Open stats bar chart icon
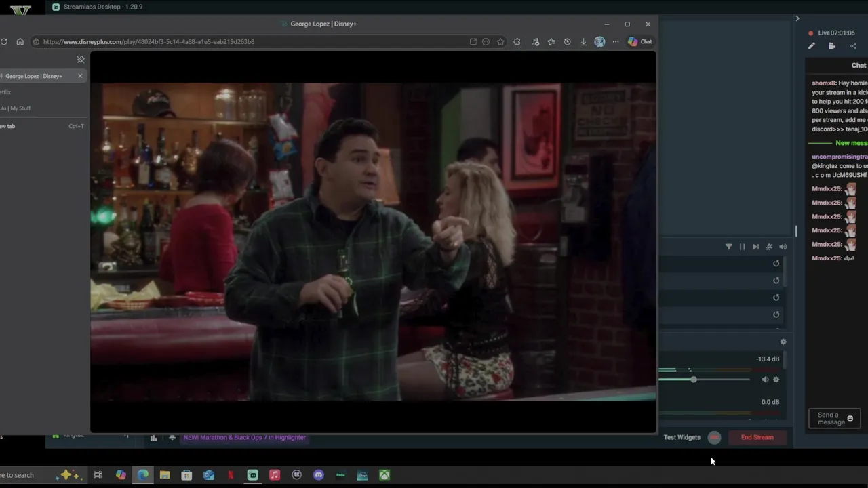This screenshot has height=488, width=868. (x=154, y=438)
